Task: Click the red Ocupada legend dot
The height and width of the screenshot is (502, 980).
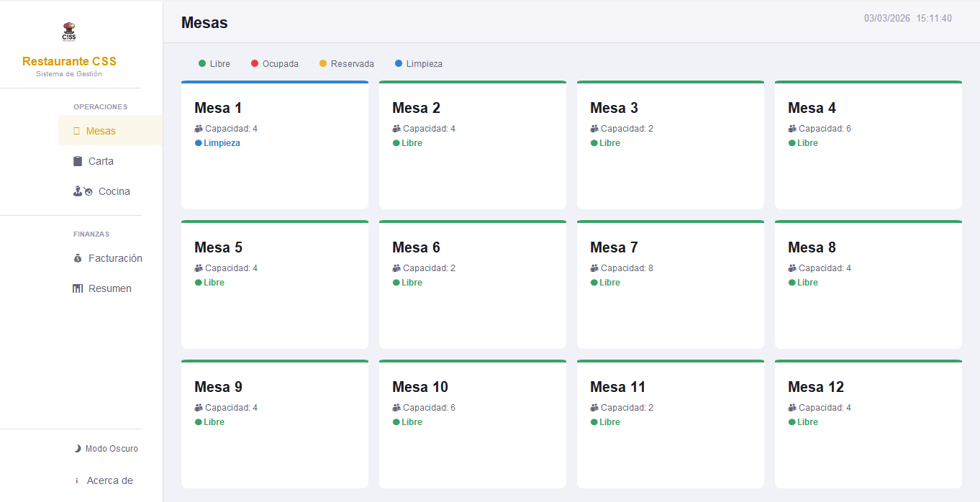Action: 255,64
